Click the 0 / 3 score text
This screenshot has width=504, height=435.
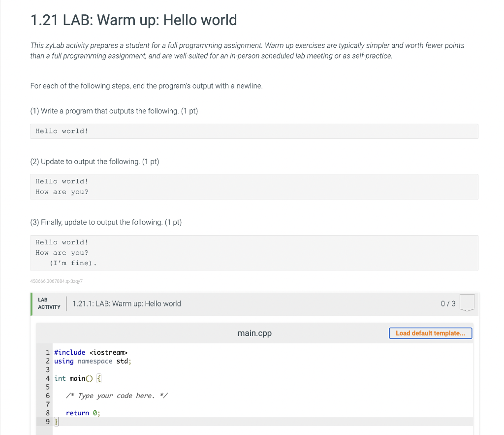tap(448, 303)
